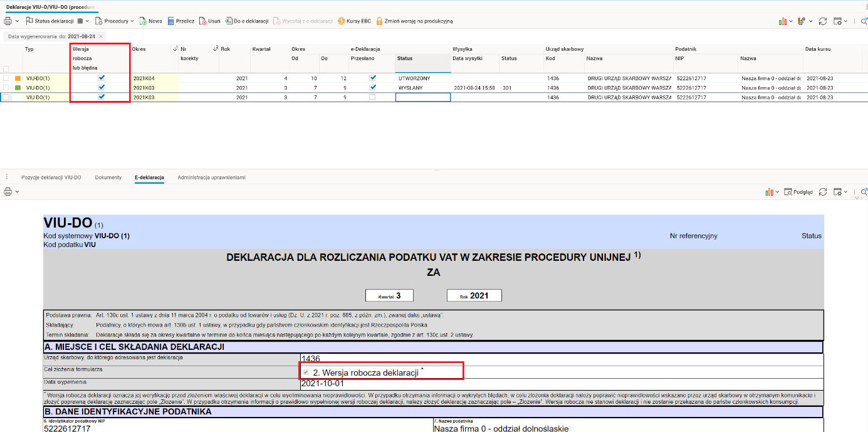Refresh the E-deklaracja preview panel
The image size is (868, 432).
point(823,192)
